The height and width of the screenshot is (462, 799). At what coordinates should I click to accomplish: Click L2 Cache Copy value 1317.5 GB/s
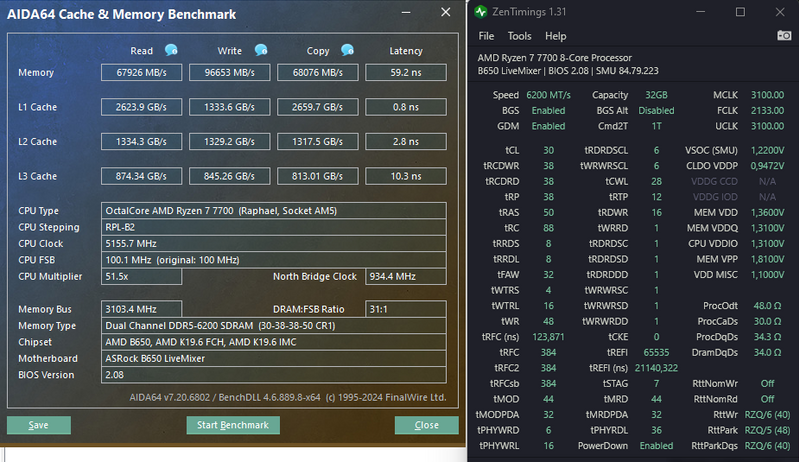point(318,142)
